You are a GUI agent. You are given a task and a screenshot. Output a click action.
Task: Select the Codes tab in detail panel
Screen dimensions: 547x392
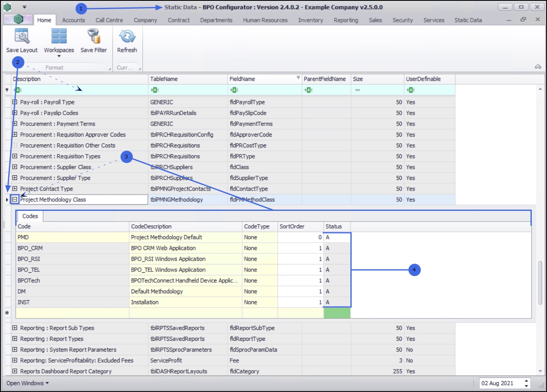coord(30,216)
